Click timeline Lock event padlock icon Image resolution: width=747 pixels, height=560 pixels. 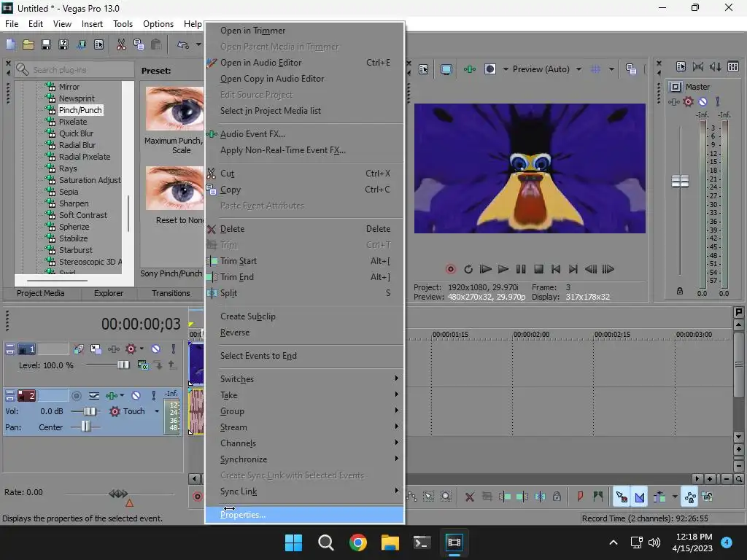click(557, 497)
